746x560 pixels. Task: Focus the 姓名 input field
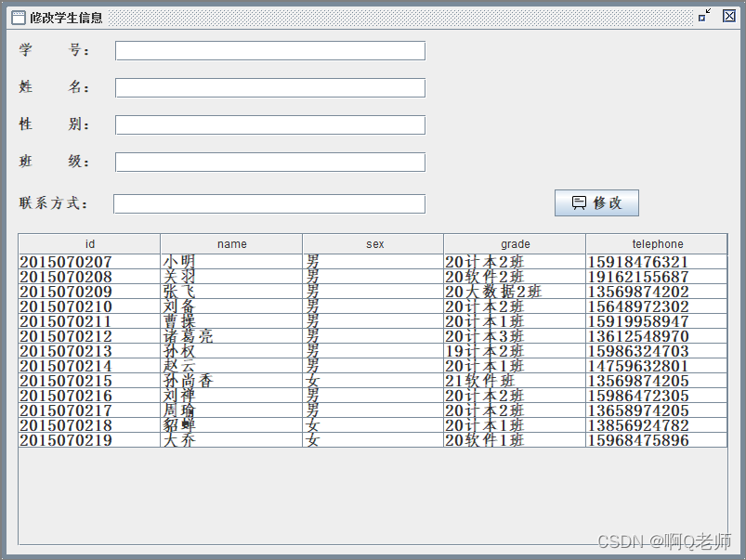tap(270, 88)
